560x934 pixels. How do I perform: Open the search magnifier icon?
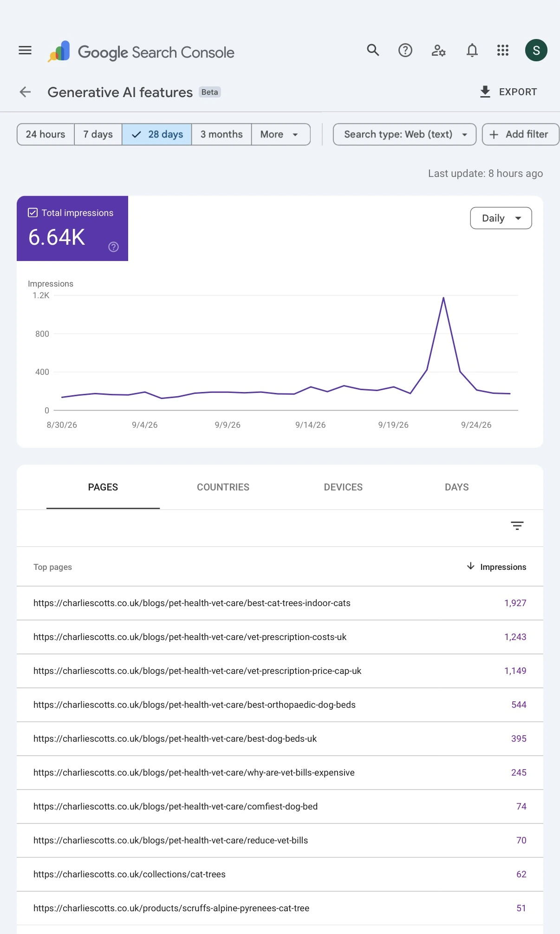tap(373, 50)
